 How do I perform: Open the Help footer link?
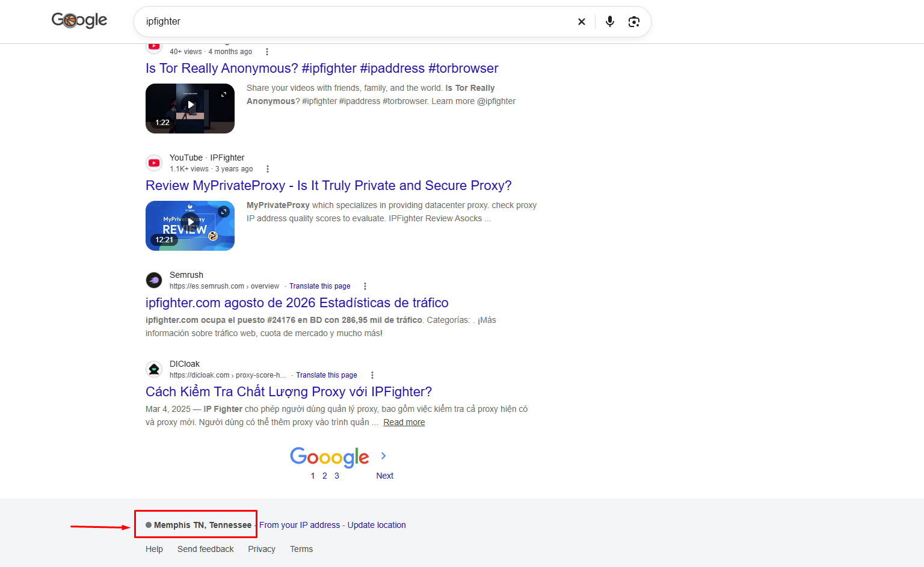[x=154, y=549]
